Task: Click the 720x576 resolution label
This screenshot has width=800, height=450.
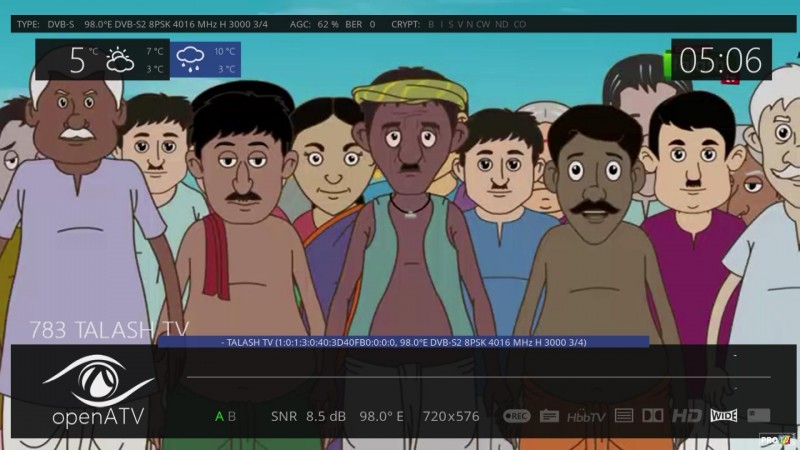Action: point(450,416)
